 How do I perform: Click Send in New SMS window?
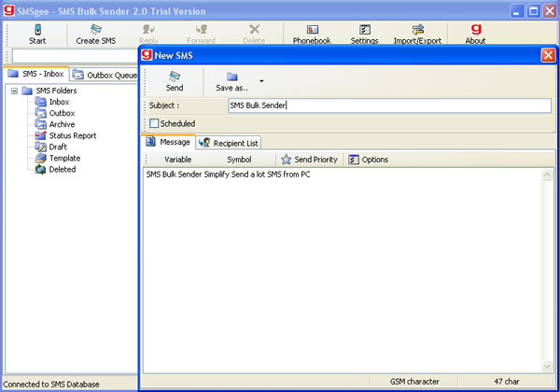pyautogui.click(x=175, y=81)
